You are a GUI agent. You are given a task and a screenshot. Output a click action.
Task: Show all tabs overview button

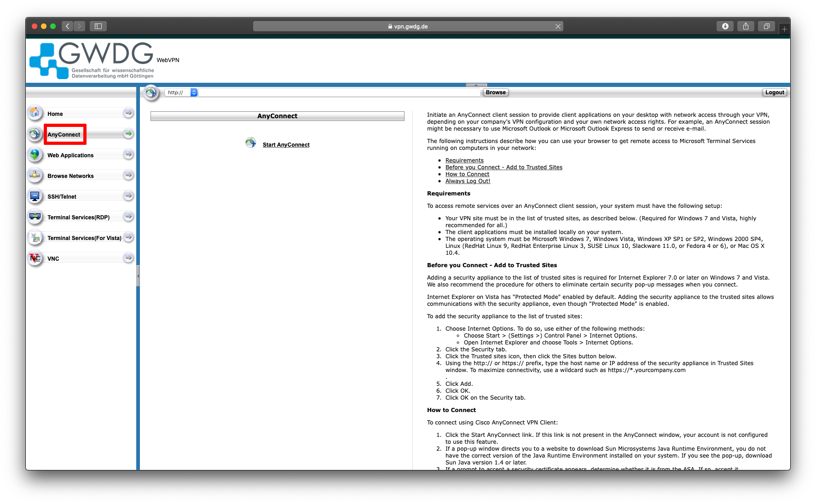[x=766, y=26]
